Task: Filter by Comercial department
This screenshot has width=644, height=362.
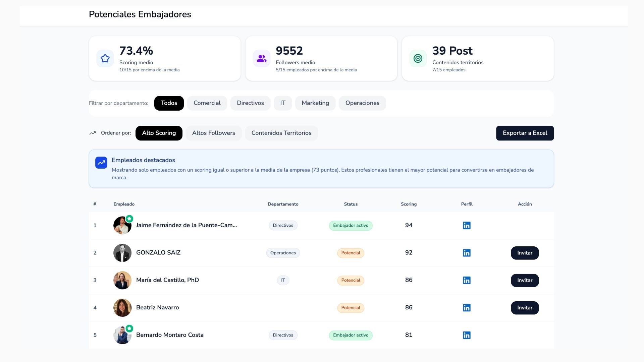Action: coord(207,103)
